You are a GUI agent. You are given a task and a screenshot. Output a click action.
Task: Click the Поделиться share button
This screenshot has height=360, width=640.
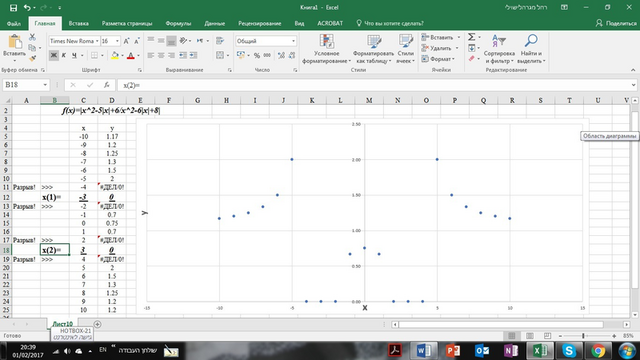click(616, 23)
